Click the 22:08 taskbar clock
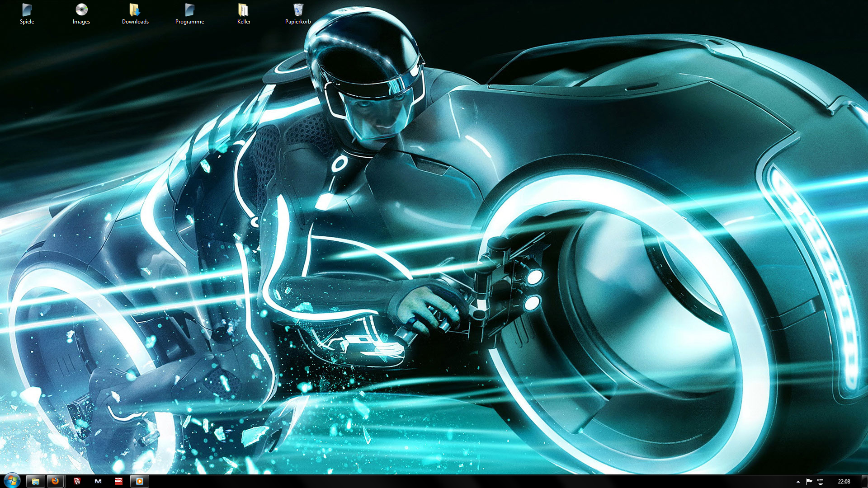 844,482
